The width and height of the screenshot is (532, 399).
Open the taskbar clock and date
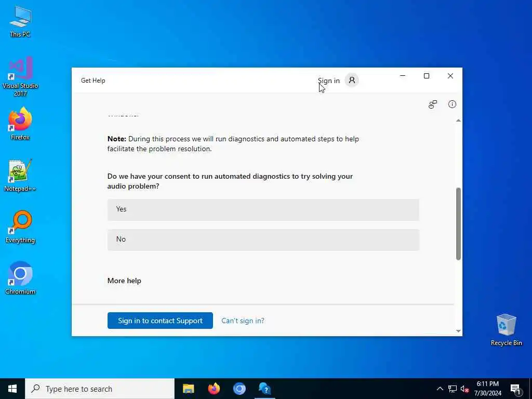(487, 389)
